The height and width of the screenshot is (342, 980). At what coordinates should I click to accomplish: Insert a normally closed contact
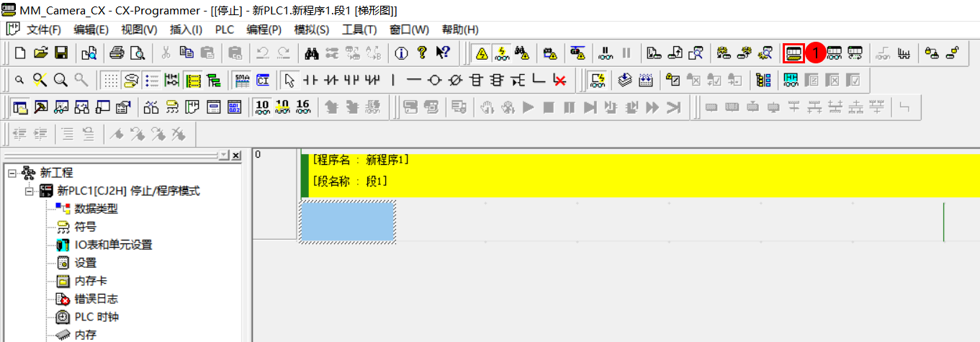pyautogui.click(x=331, y=80)
